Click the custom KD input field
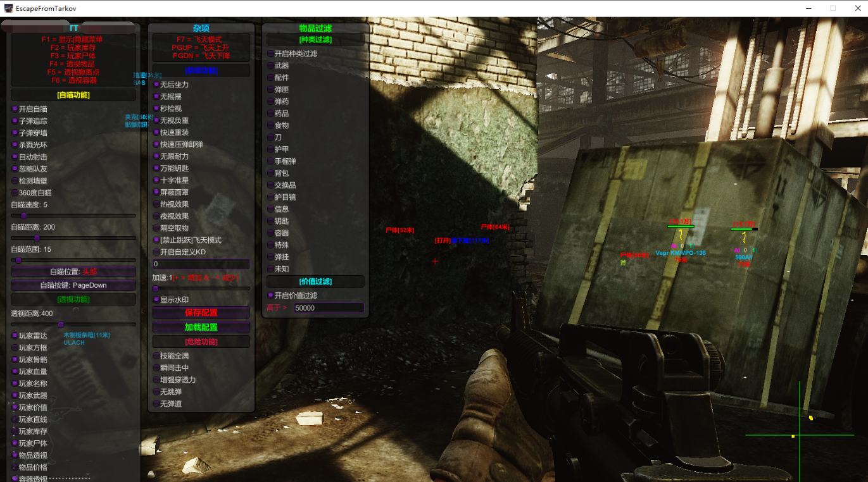The height and width of the screenshot is (482, 868). 201,264
